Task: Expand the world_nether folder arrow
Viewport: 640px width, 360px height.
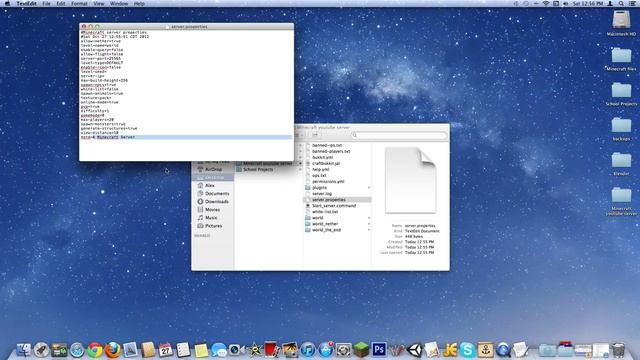Action: (369, 224)
